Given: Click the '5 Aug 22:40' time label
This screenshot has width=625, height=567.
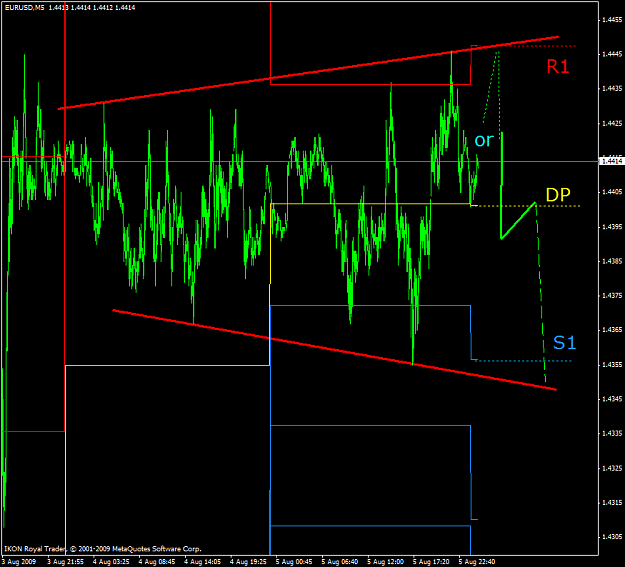Looking at the screenshot, I should click(477, 562).
